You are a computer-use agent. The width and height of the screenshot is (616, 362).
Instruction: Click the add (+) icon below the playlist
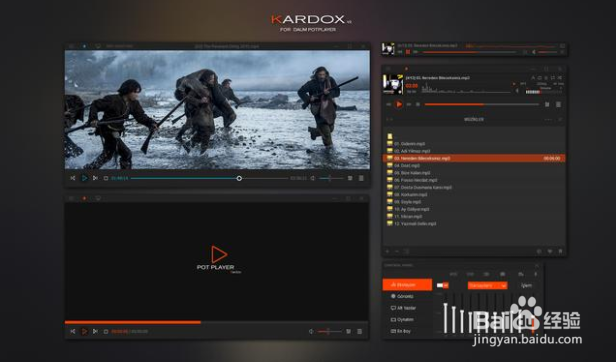point(388,251)
